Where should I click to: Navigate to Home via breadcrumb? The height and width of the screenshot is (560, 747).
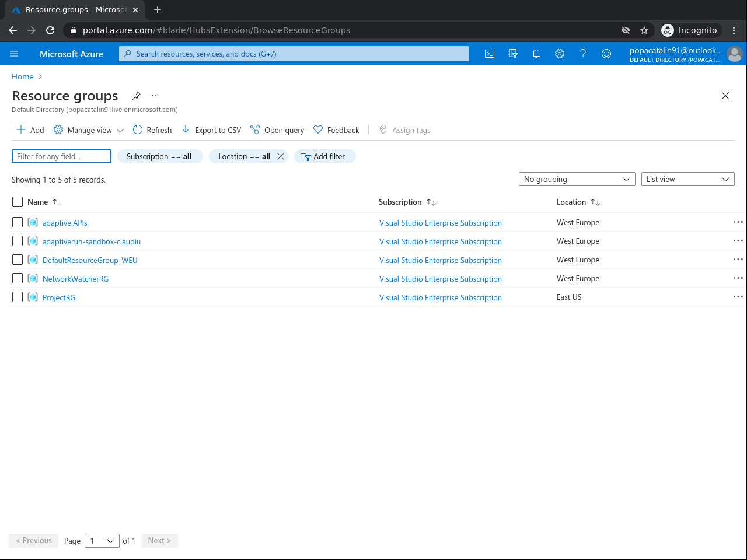[22, 76]
